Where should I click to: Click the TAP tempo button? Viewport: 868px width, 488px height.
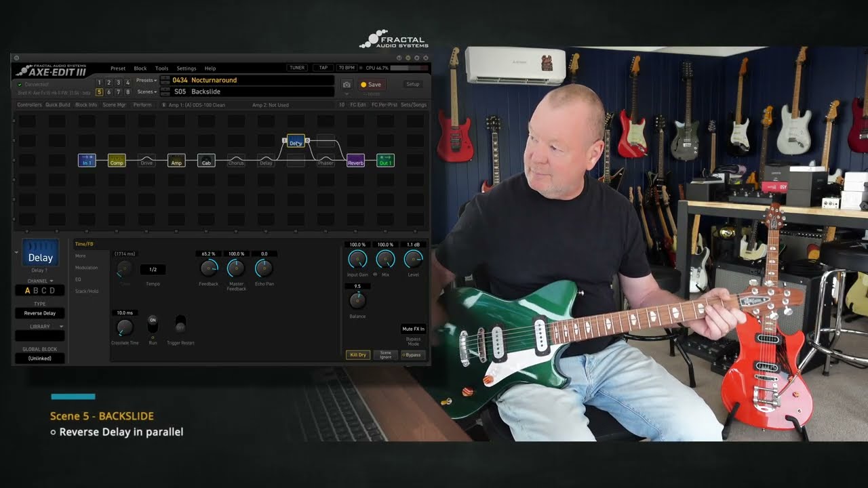coord(323,68)
